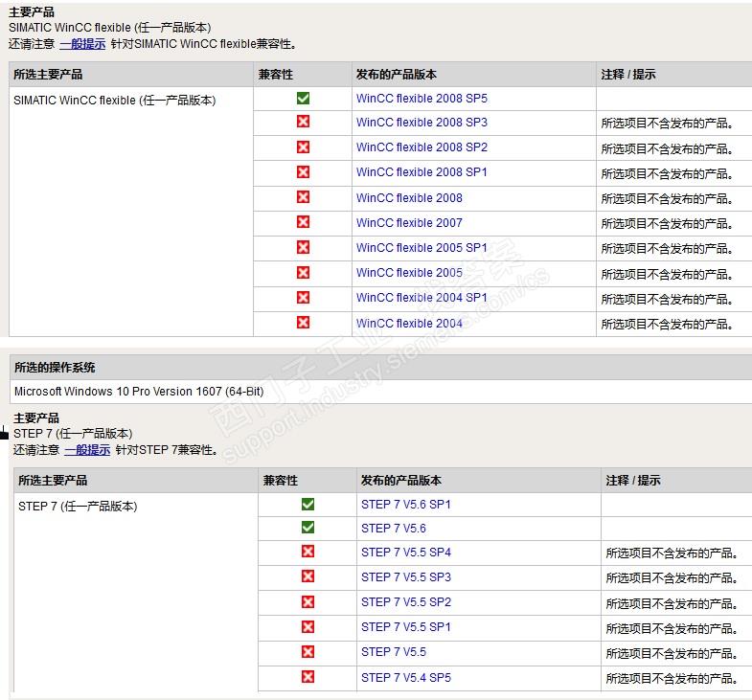Screen dimensions: 752x700
Task: Click the red X icon beside WinCC flexible 2008
Action: pos(303,196)
